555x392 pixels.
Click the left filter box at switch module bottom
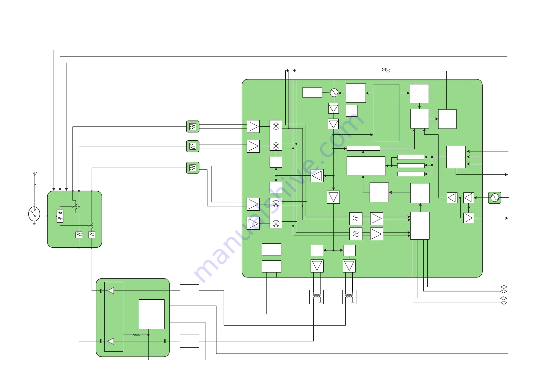click(x=79, y=235)
